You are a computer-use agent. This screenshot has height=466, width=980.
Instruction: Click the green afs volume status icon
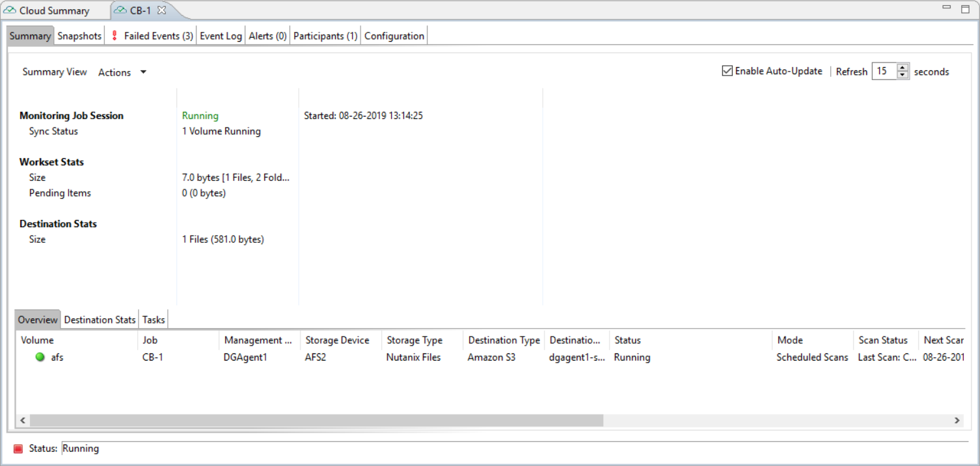(40, 357)
